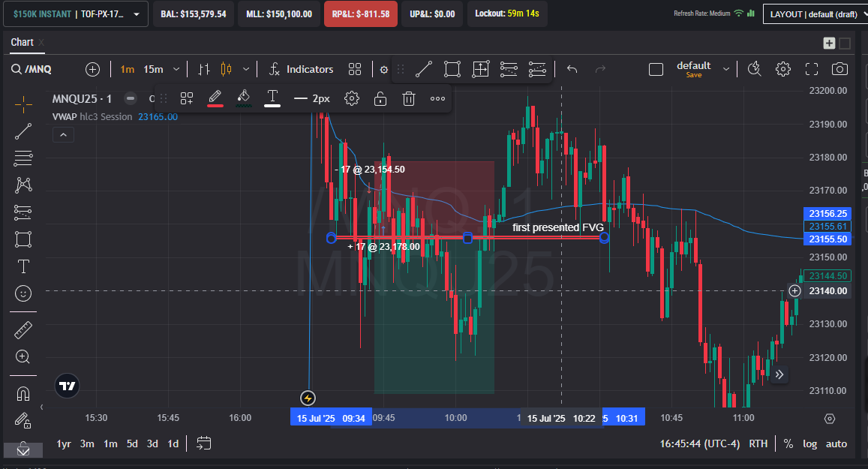Select the candlestick chart style
The height and width of the screenshot is (469, 868).
(226, 69)
